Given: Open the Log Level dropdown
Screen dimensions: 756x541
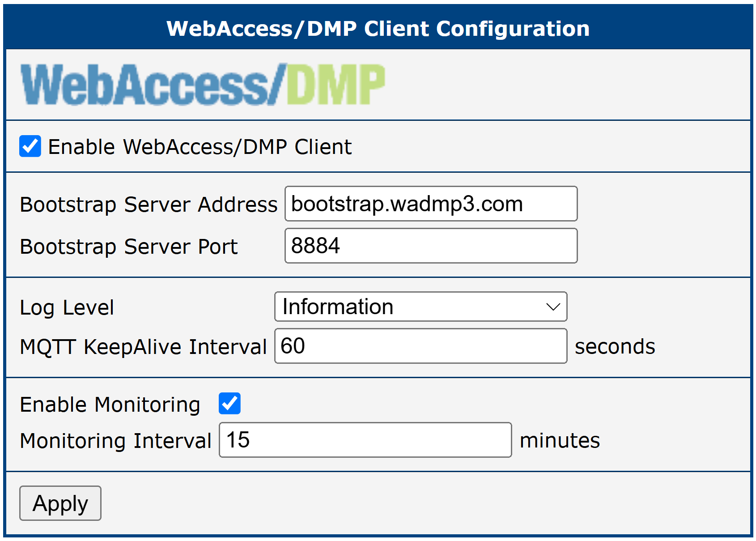Looking at the screenshot, I should pyautogui.click(x=420, y=307).
